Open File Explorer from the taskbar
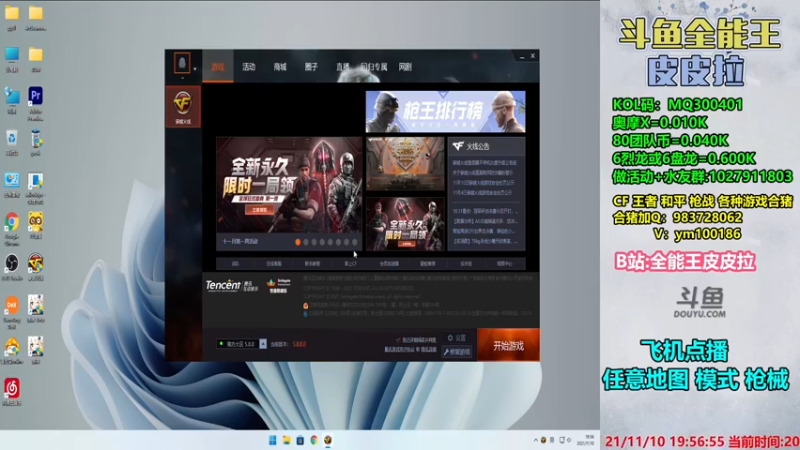 286,440
